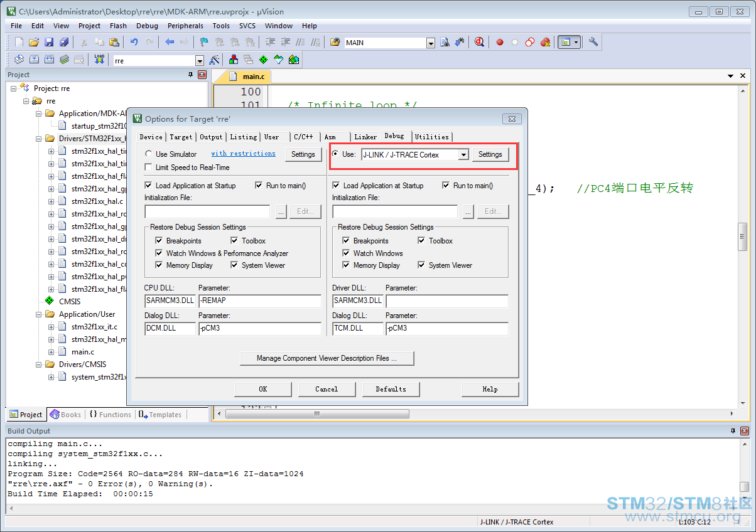The width and height of the screenshot is (756, 532).
Task: Follow the 'with restrictions' link
Action: (x=243, y=154)
